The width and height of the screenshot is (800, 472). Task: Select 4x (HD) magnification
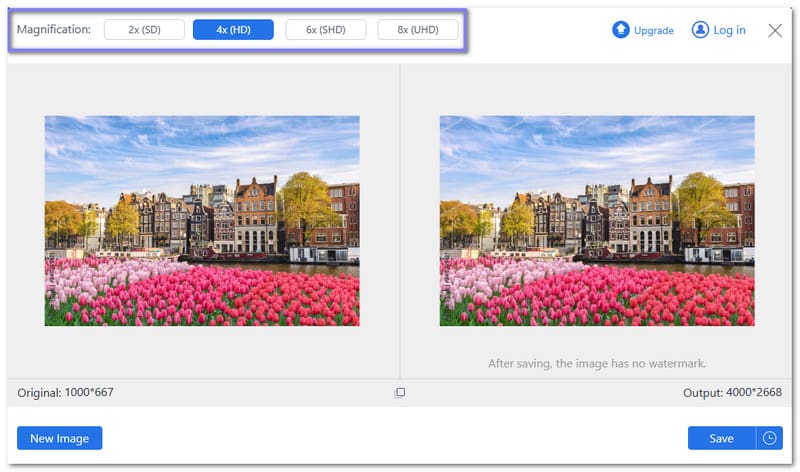coord(233,29)
